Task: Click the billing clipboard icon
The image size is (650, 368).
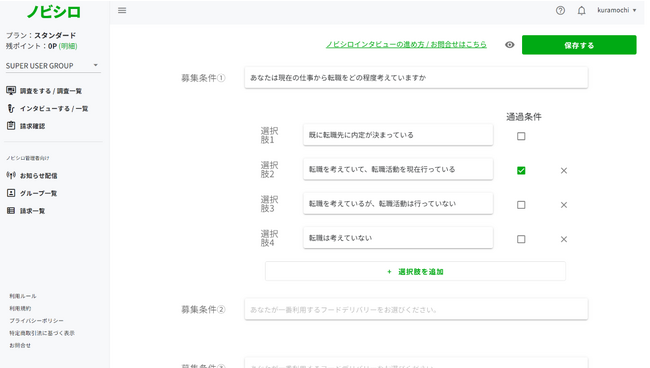Action: click(x=11, y=126)
